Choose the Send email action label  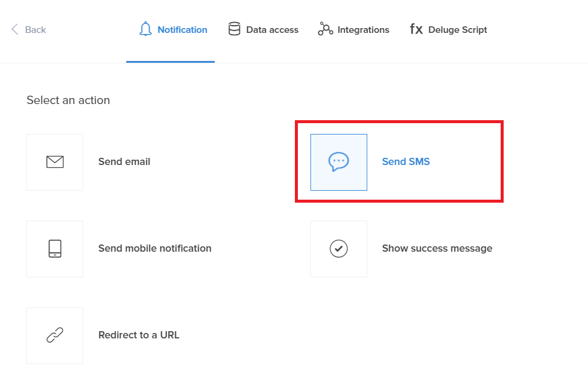[x=124, y=161]
